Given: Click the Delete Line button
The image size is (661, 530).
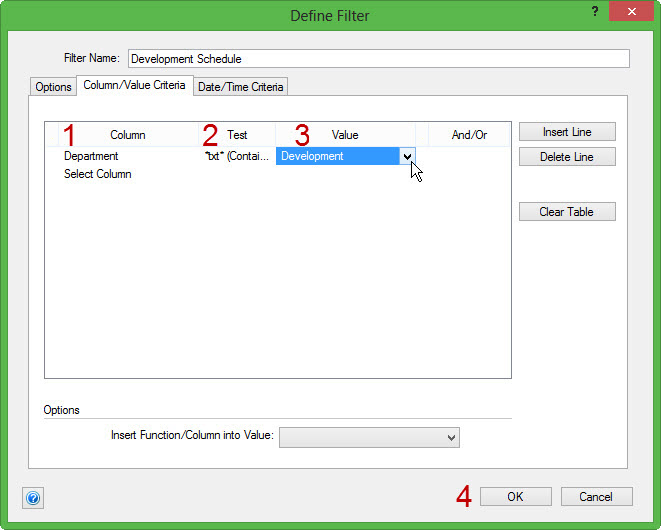Looking at the screenshot, I should coord(566,157).
